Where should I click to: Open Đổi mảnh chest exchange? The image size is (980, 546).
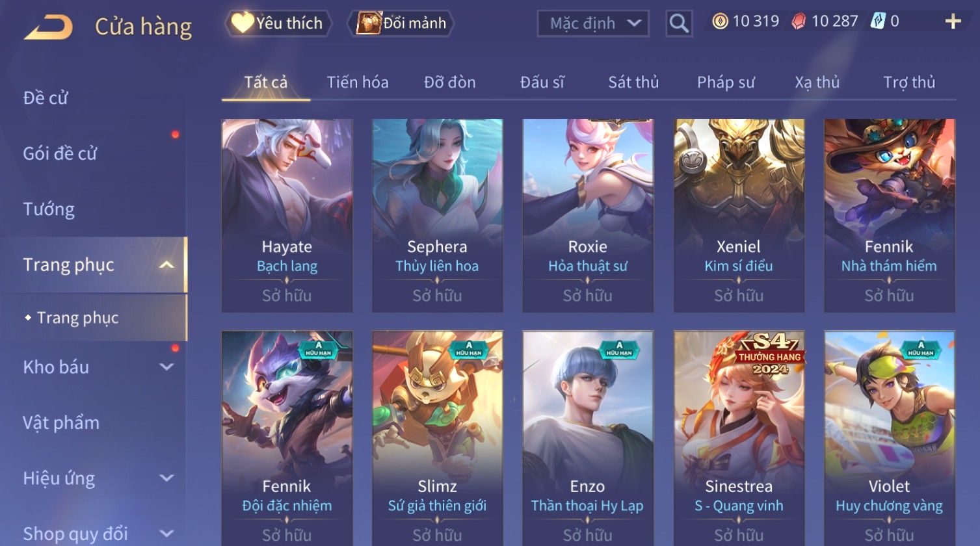point(401,23)
